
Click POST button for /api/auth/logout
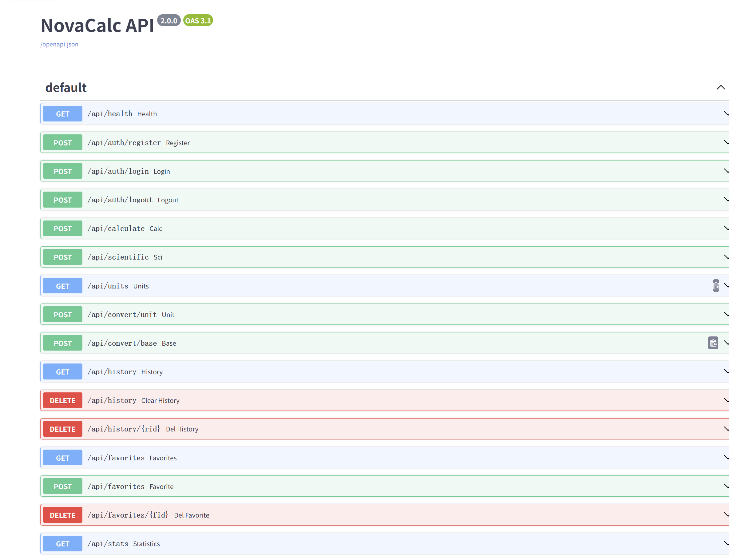click(63, 200)
